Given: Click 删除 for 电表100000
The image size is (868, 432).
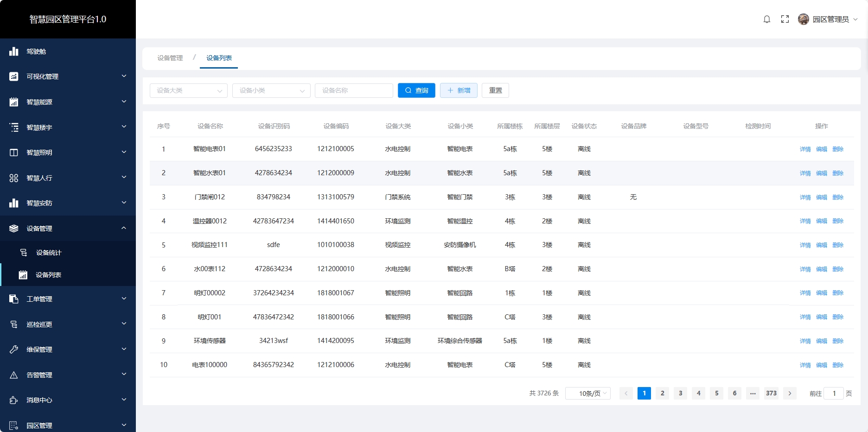Looking at the screenshot, I should 838,365.
